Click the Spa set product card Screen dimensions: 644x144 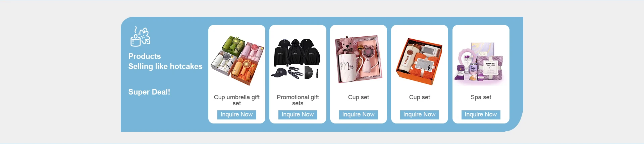481,74
